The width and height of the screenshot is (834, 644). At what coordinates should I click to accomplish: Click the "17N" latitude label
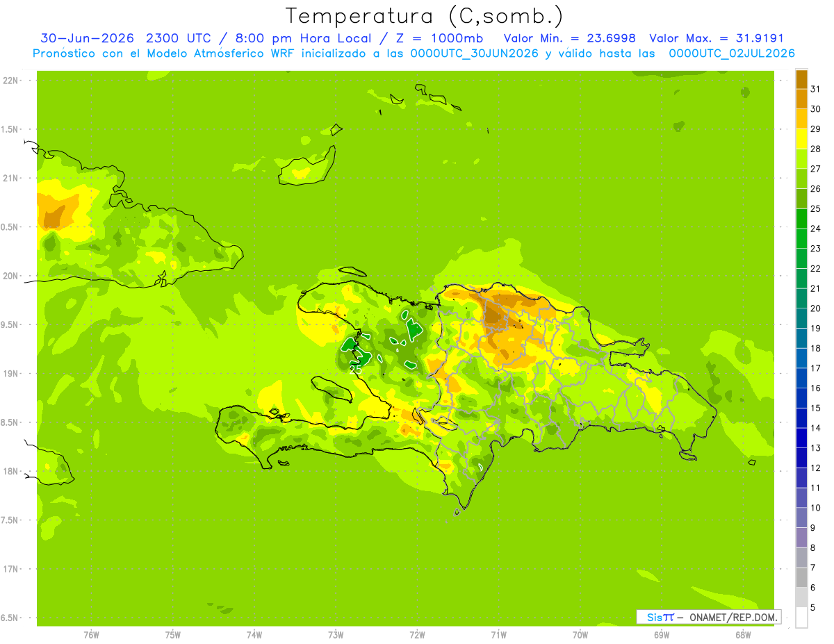point(10,569)
